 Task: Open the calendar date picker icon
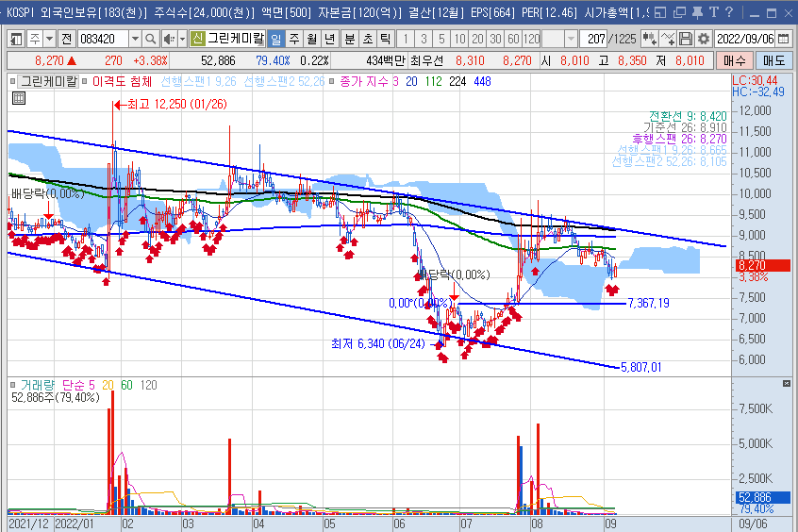[784, 39]
